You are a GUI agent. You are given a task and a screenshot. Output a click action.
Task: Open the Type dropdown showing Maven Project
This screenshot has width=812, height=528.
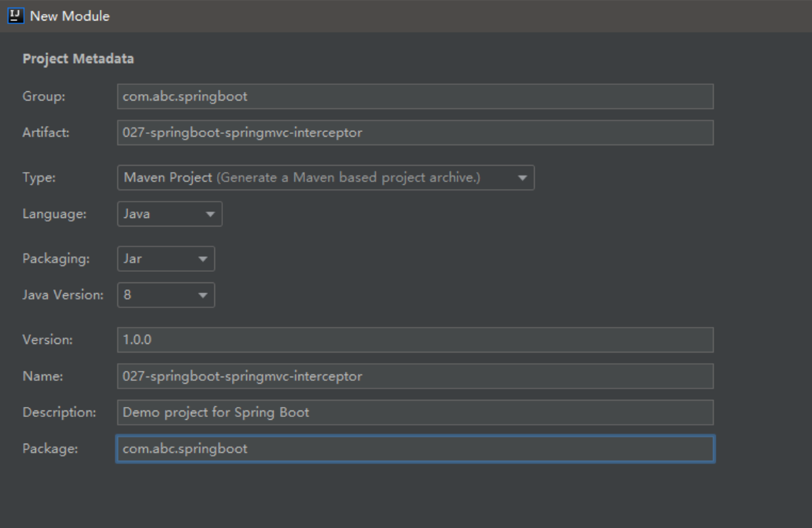[326, 178]
